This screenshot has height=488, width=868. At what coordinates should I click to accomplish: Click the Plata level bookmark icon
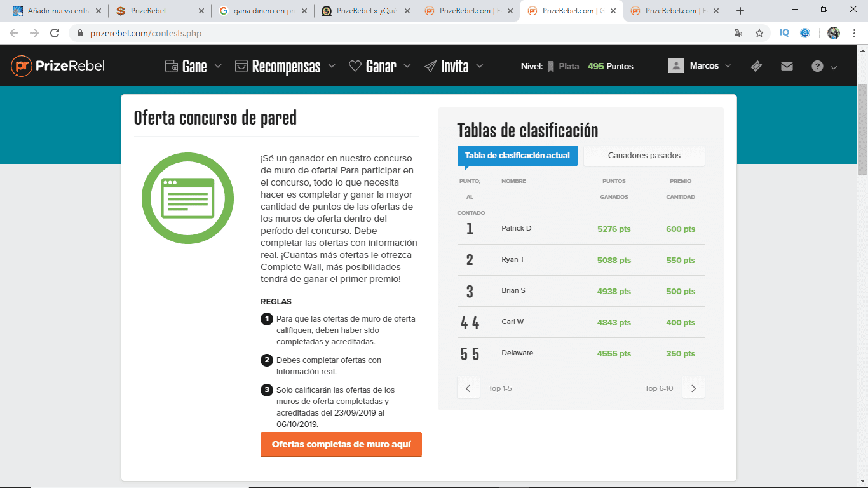coord(551,66)
